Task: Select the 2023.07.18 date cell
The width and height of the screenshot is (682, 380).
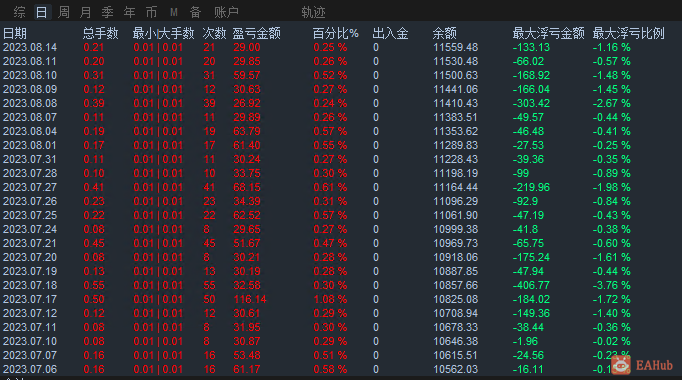Action: click(30, 285)
